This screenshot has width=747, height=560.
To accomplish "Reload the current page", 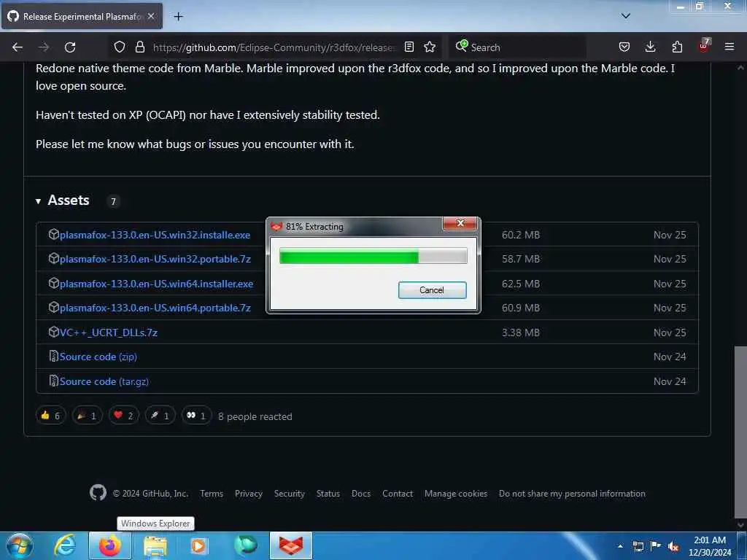I will 70,47.
